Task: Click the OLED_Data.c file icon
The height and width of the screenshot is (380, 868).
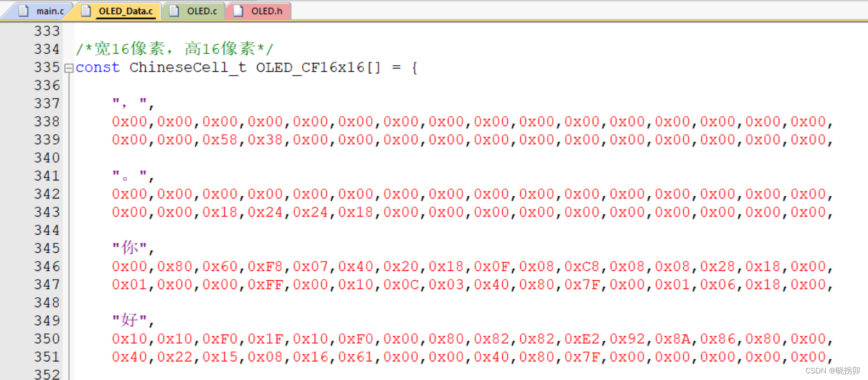Action: [86, 11]
